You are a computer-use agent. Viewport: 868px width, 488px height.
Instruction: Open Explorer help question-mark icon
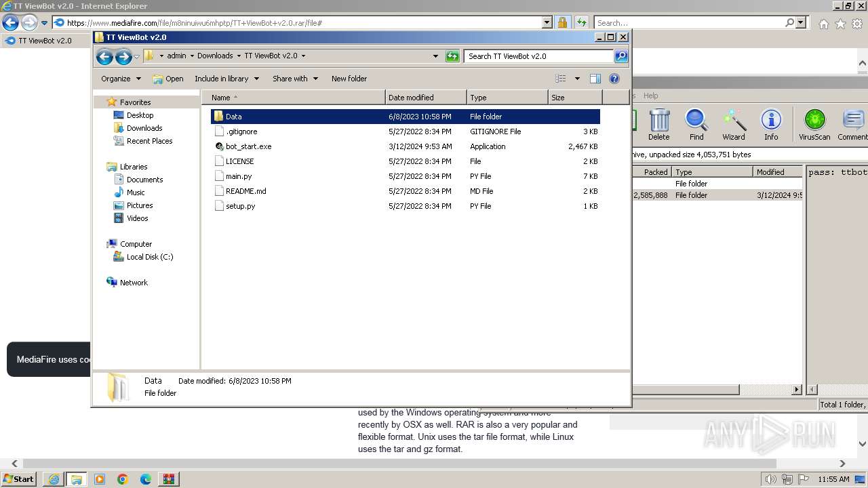click(614, 79)
